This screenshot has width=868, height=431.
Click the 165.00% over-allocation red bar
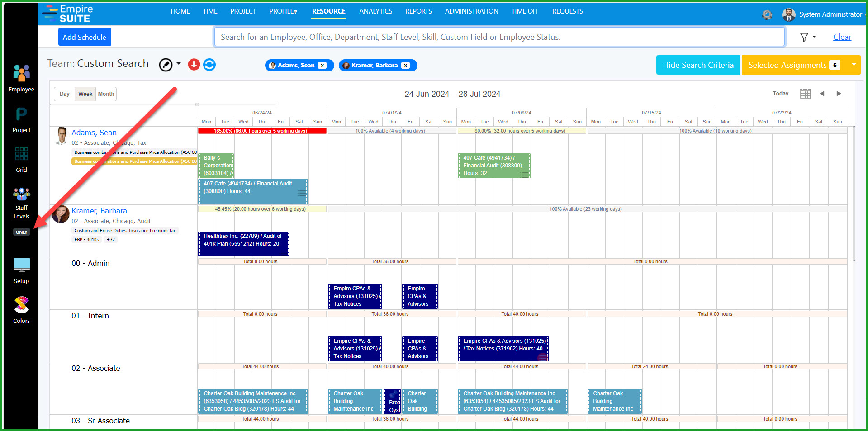coord(262,131)
